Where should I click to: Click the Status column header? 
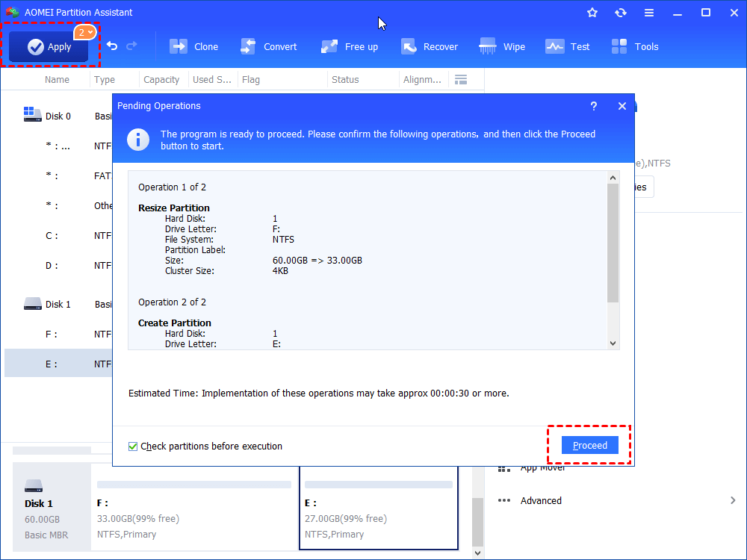click(x=345, y=80)
